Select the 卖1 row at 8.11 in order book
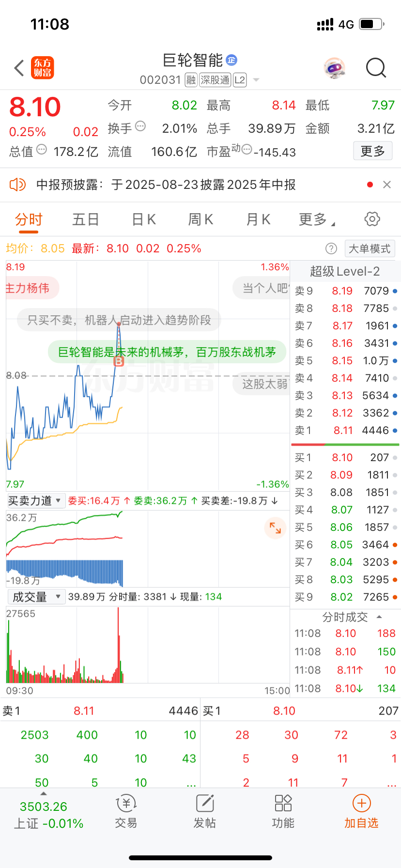The width and height of the screenshot is (401, 868). tap(345, 430)
